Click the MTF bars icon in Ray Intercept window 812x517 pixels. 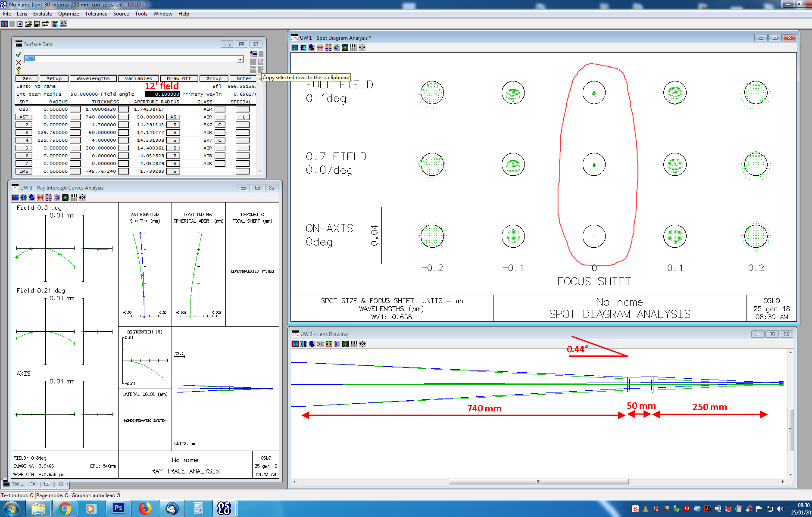[74, 197]
